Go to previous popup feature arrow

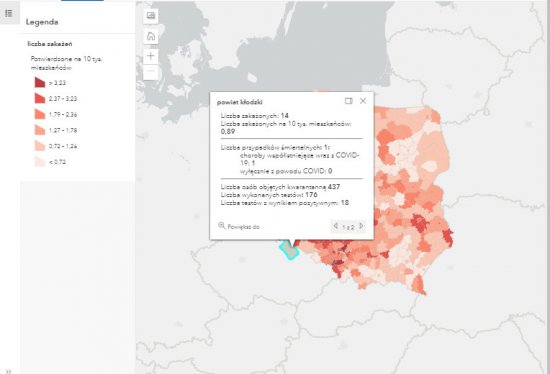coord(336,226)
